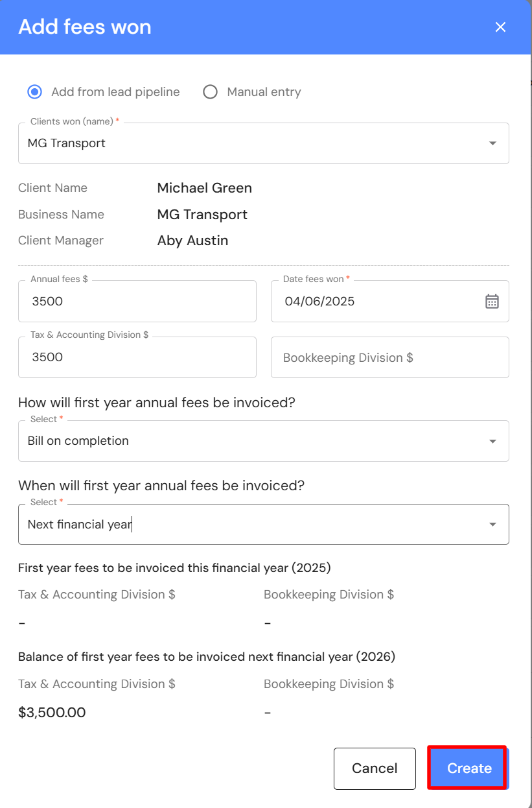Click the $3,500.00 balance amount
This screenshot has width=532, height=808.
point(52,713)
